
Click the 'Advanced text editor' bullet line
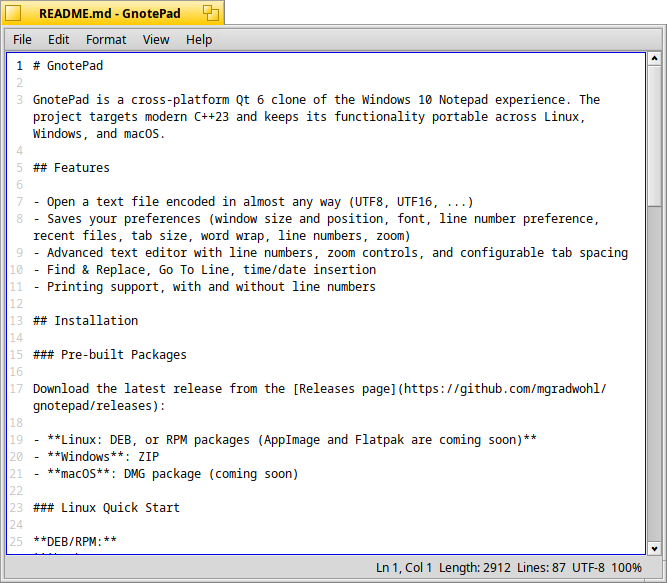[x=331, y=253]
